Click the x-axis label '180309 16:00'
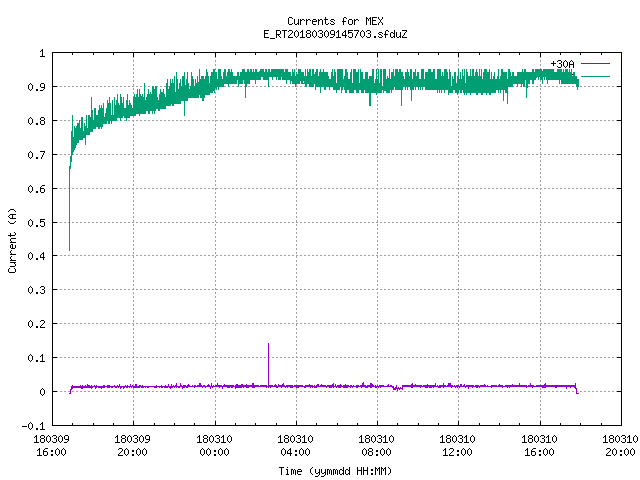This screenshot has height=480, width=640. coord(51,446)
